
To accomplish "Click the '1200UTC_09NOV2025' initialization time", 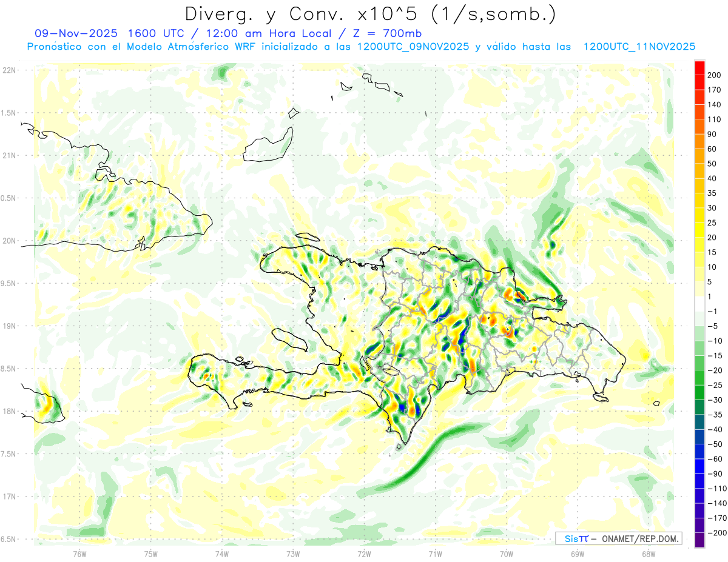I will pyautogui.click(x=413, y=47).
